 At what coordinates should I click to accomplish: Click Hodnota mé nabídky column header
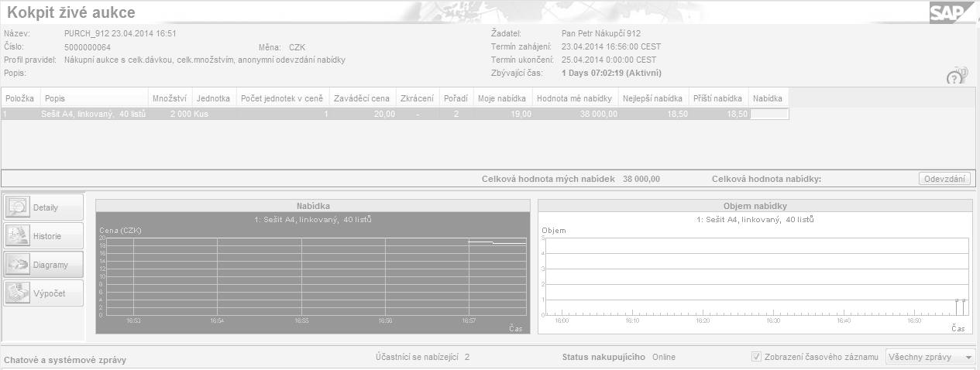[575, 98]
